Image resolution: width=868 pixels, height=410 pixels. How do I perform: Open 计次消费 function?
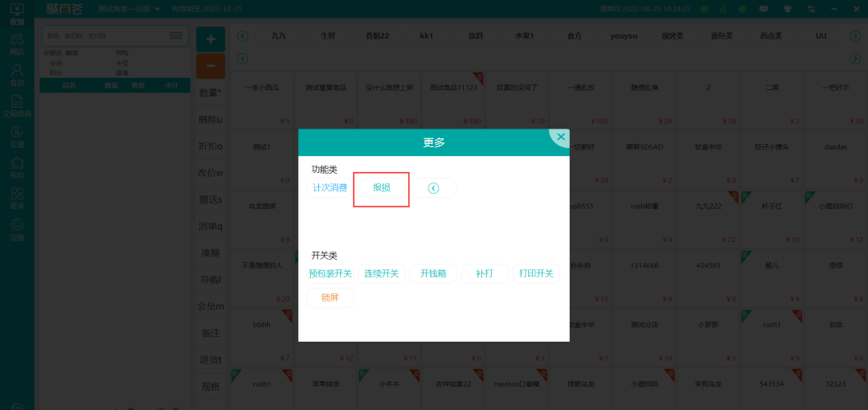point(330,188)
